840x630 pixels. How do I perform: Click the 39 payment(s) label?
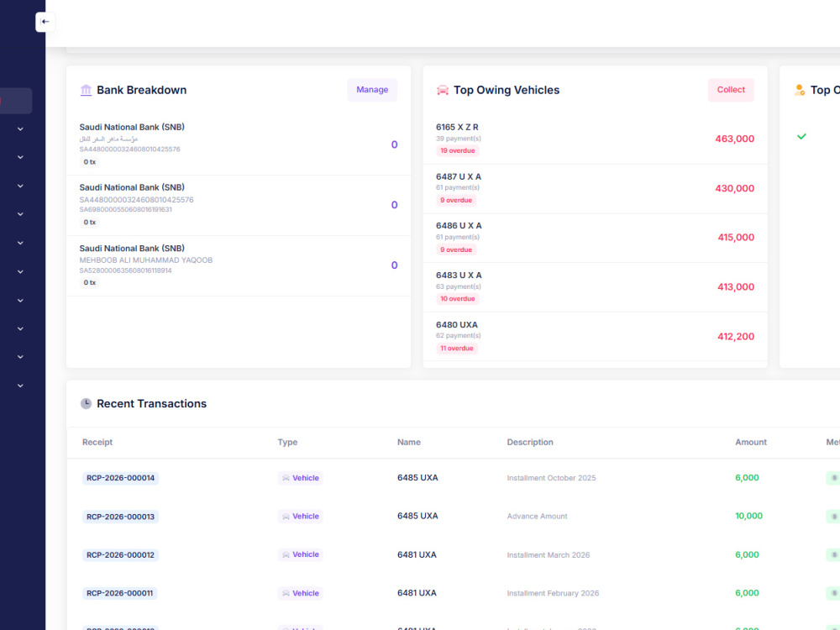click(x=459, y=139)
